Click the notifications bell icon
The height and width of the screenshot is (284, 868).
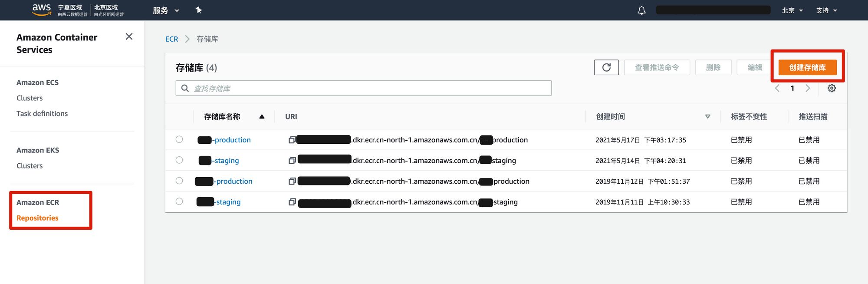pos(641,10)
